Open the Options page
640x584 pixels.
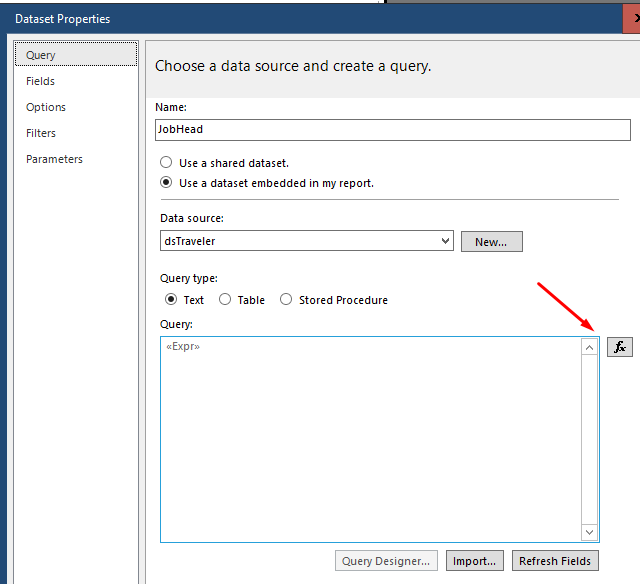[46, 107]
